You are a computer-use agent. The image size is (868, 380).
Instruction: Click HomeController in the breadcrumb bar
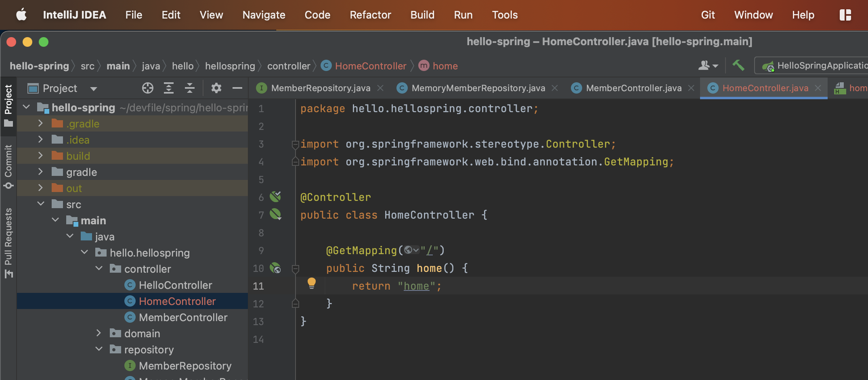(370, 66)
